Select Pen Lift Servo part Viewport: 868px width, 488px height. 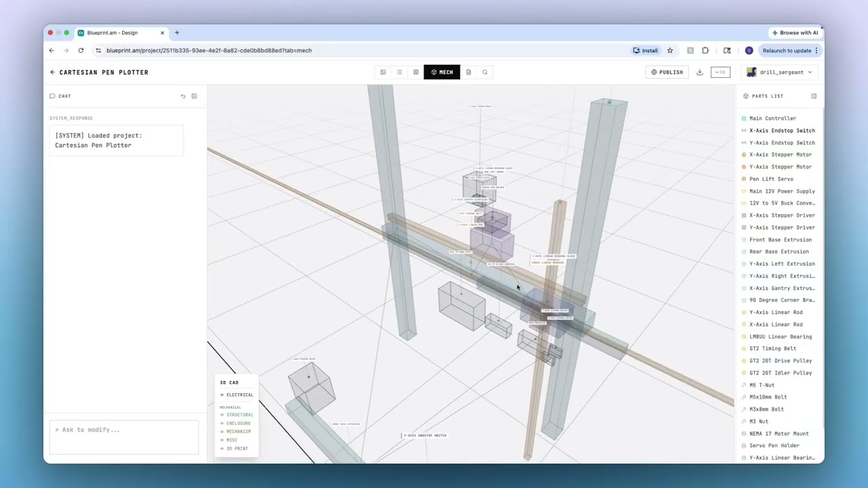coord(771,179)
